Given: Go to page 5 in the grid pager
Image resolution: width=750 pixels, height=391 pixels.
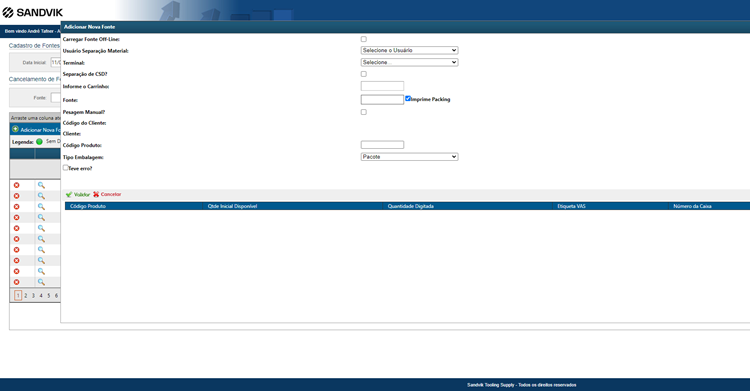Looking at the screenshot, I should (x=49, y=296).
